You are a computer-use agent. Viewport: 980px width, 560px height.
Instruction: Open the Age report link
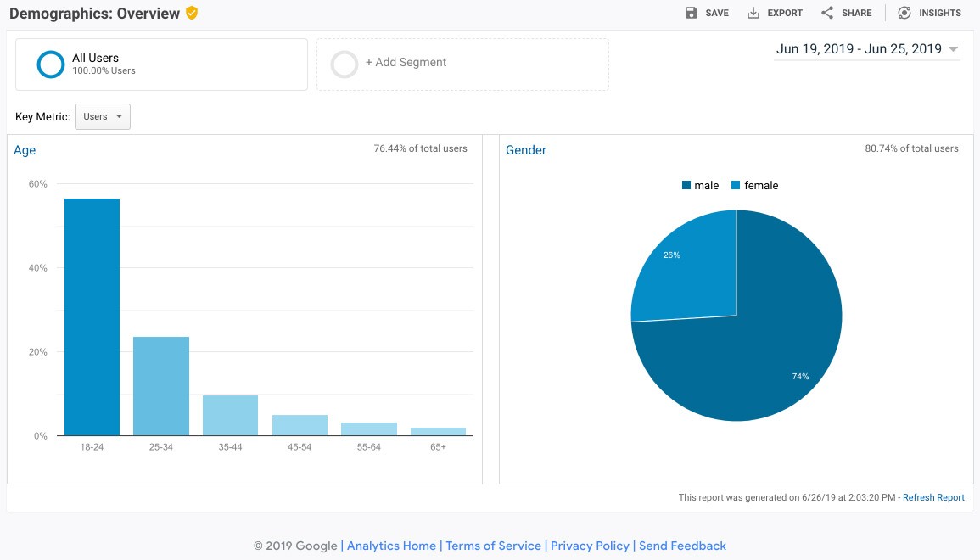tap(25, 150)
